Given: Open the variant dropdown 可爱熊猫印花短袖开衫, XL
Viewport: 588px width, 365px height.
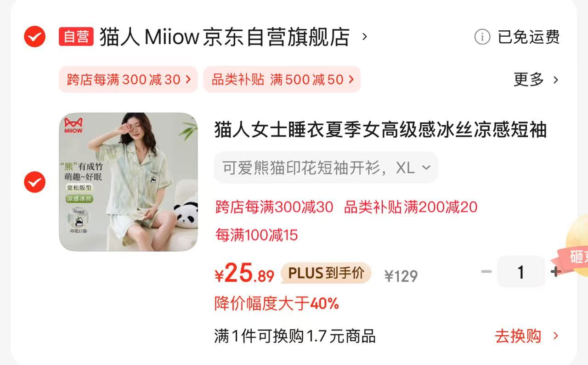Looking at the screenshot, I should pos(326,168).
